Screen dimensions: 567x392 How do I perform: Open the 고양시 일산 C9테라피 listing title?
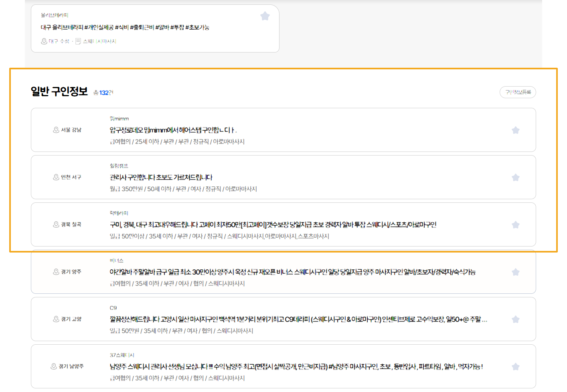[298, 319]
